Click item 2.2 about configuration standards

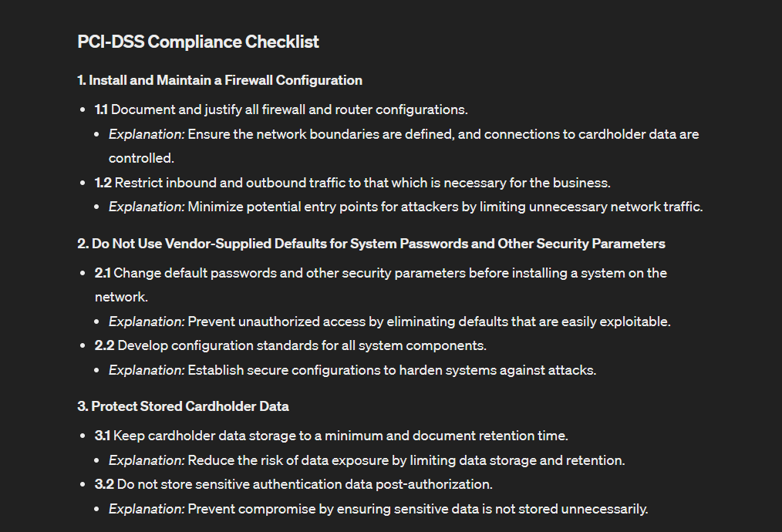tap(291, 345)
